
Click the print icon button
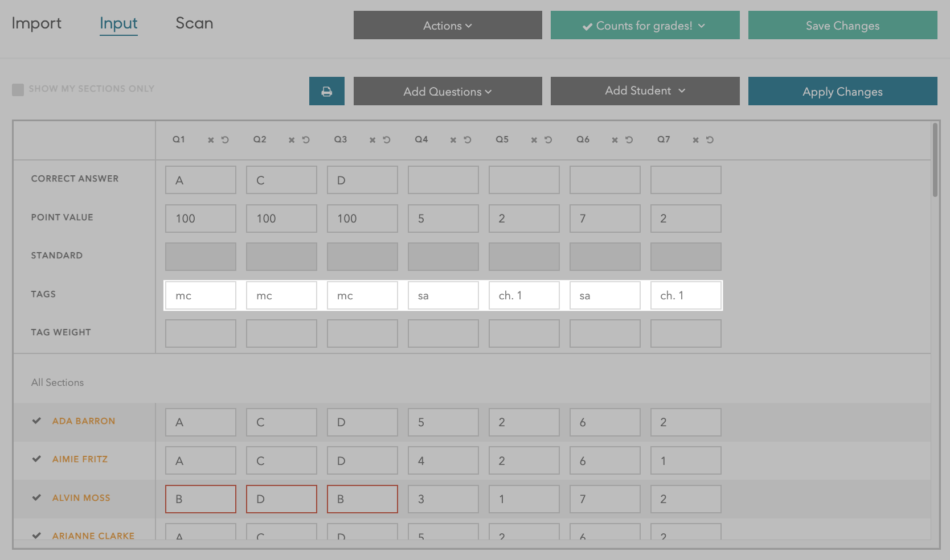pyautogui.click(x=326, y=91)
